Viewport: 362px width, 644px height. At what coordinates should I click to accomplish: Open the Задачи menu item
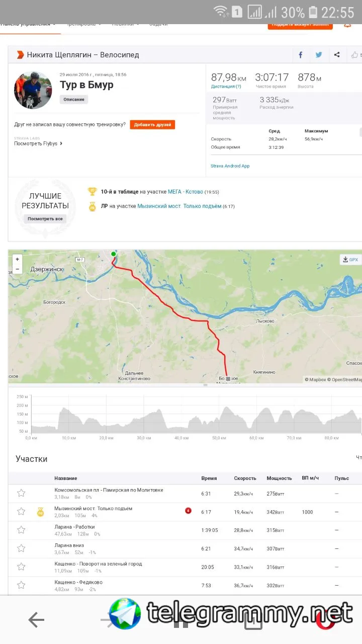pos(158,24)
